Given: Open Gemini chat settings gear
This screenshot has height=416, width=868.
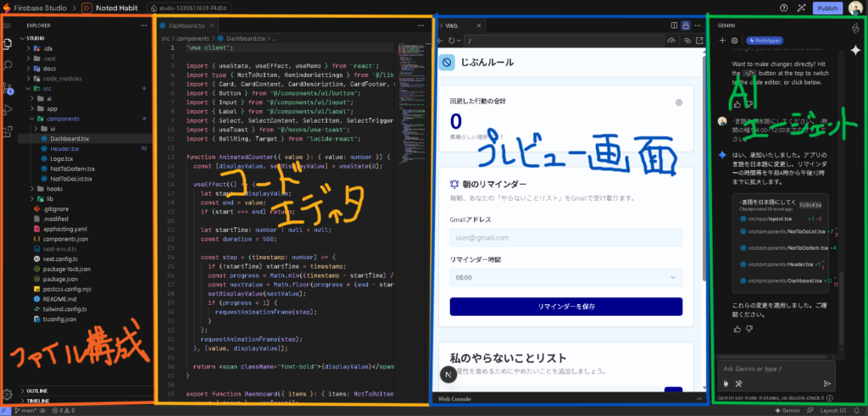Looking at the screenshot, I should (735, 41).
